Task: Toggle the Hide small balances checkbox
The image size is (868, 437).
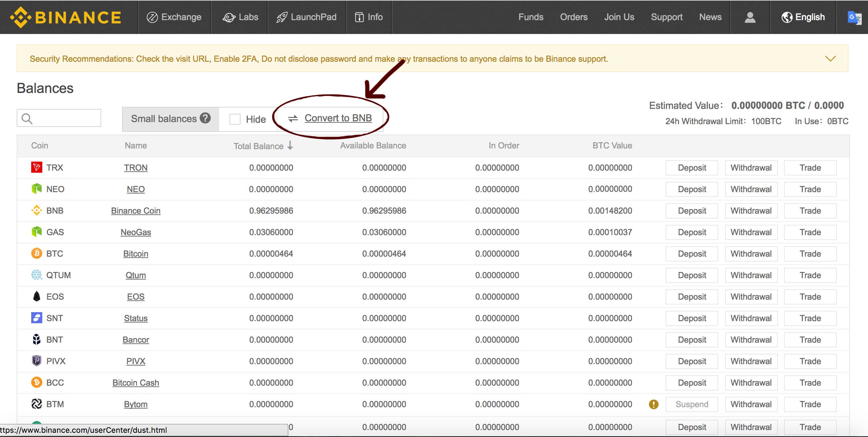Action: (235, 119)
